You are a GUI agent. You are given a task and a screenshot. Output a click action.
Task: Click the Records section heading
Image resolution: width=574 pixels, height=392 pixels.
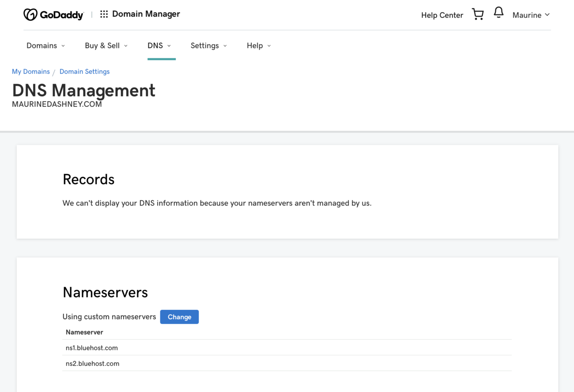click(x=88, y=179)
